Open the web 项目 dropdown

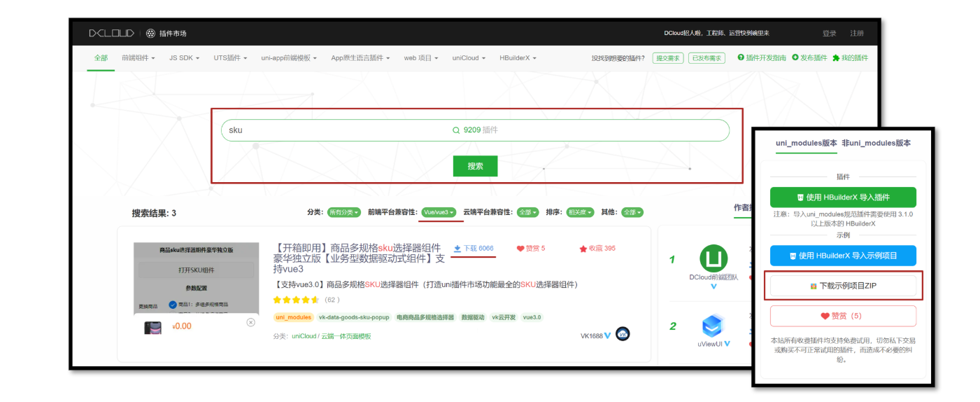point(421,58)
